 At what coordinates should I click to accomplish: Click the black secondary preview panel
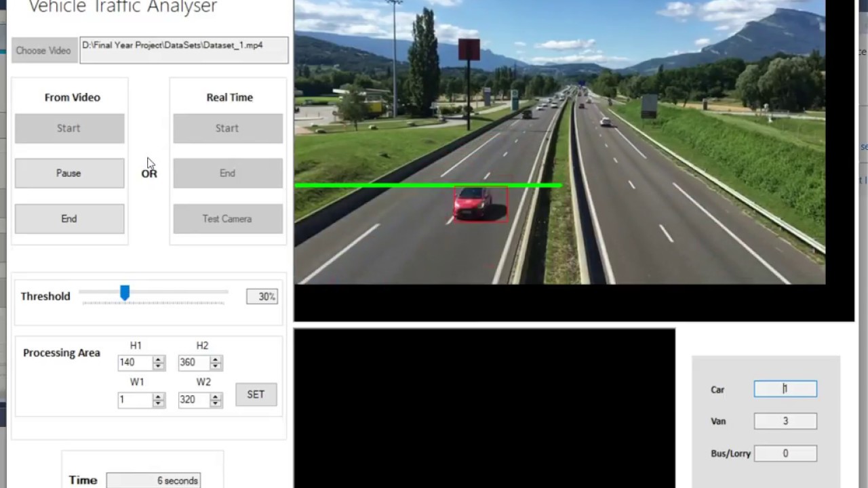484,408
